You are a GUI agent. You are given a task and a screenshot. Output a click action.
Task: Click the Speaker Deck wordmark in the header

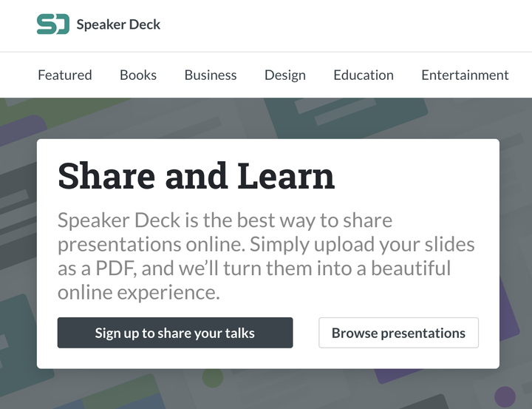tap(118, 24)
